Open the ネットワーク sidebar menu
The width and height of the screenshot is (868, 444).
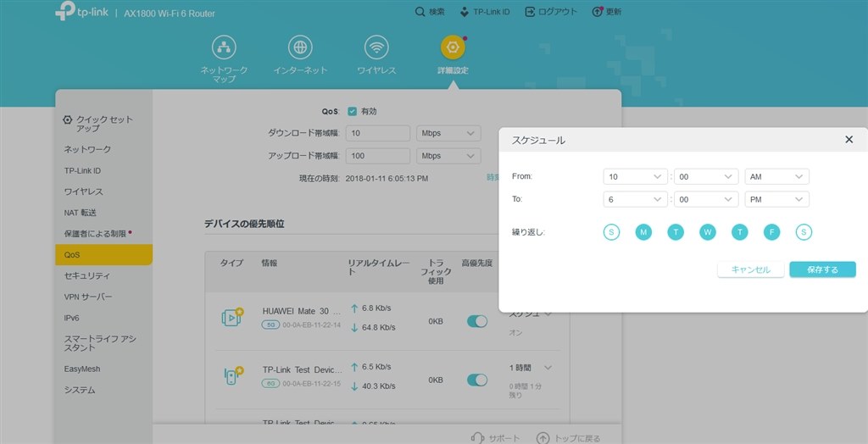point(87,149)
